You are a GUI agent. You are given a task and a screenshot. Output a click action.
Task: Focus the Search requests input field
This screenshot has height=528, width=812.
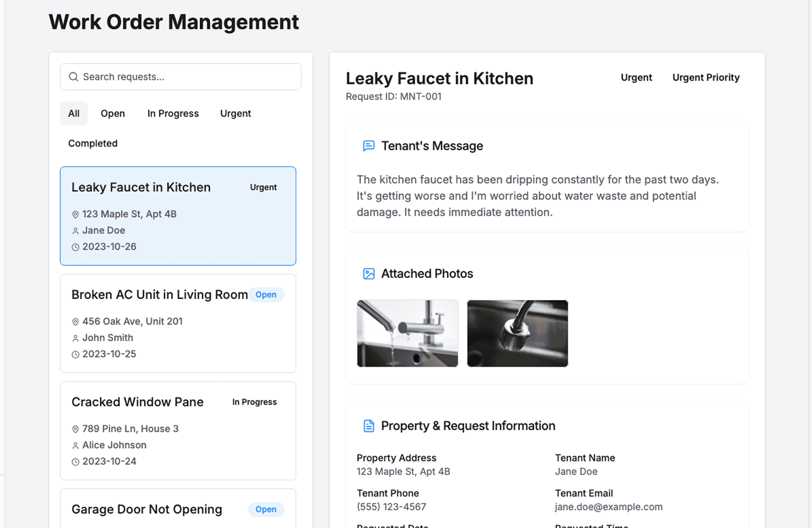pos(186,77)
